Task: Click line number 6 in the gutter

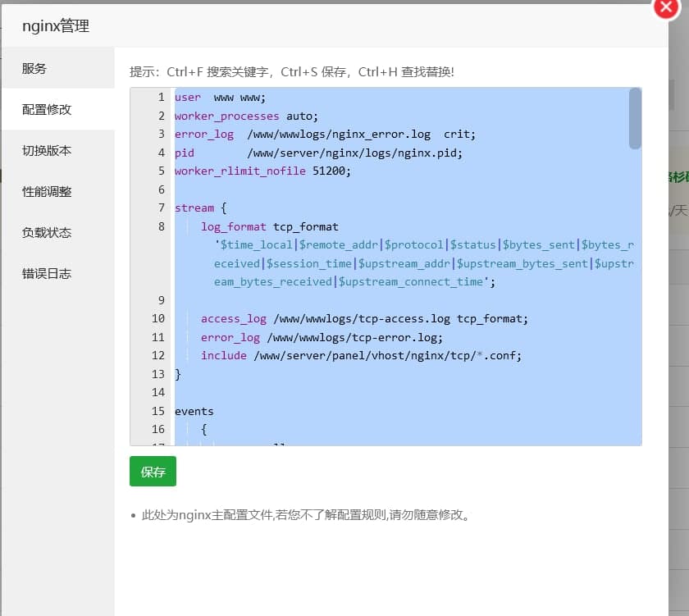Action: click(x=162, y=189)
